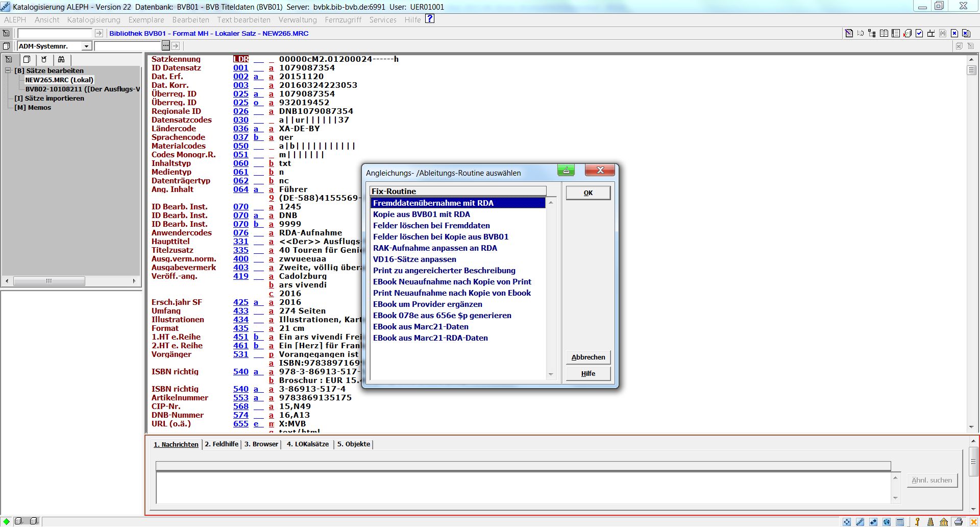Click the library building icon in status bar
Screen dimensions: 980x527
pos(944,522)
